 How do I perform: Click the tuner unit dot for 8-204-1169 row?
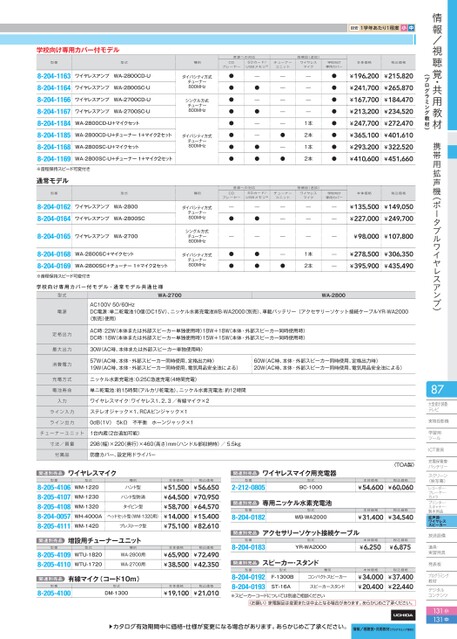coord(283,159)
